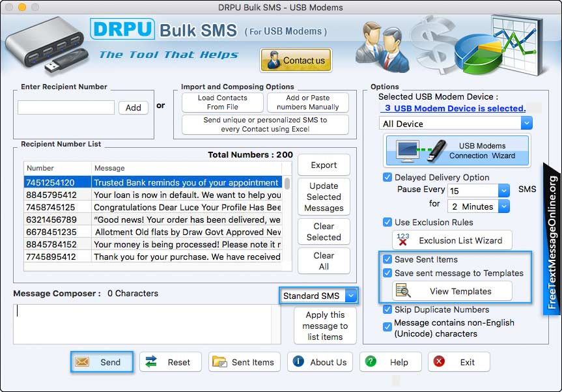This screenshot has height=392, width=562.
Task: Click the Export button
Action: click(324, 165)
